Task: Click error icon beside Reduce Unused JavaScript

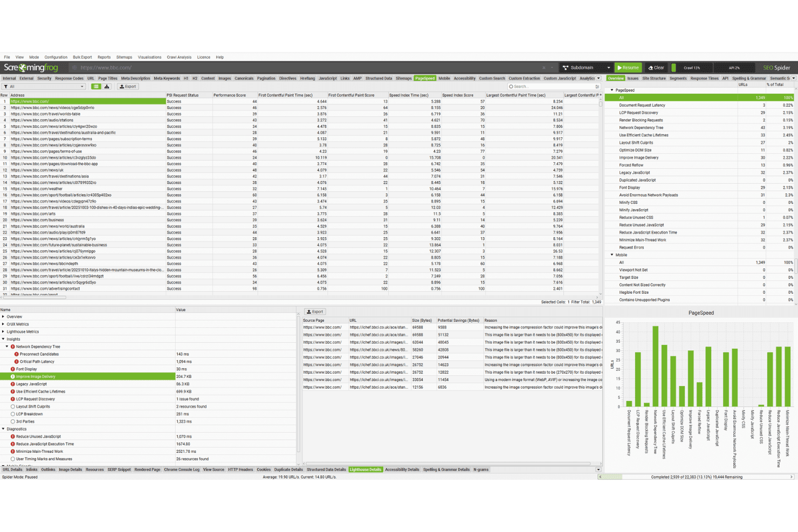Action: click(x=13, y=437)
